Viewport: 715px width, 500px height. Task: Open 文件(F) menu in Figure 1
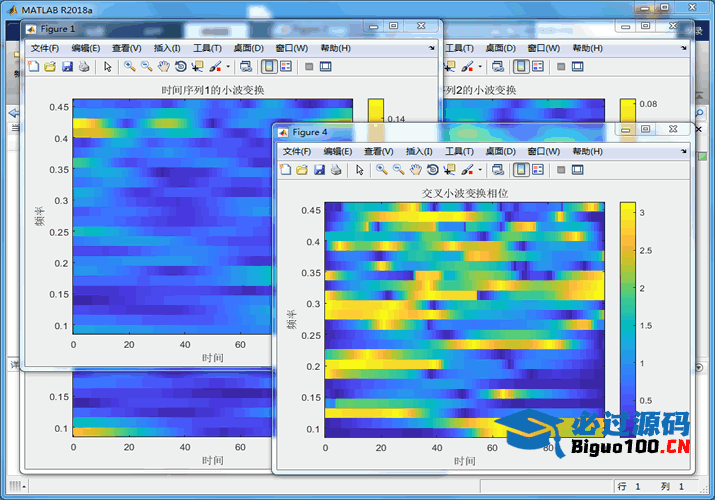point(45,48)
